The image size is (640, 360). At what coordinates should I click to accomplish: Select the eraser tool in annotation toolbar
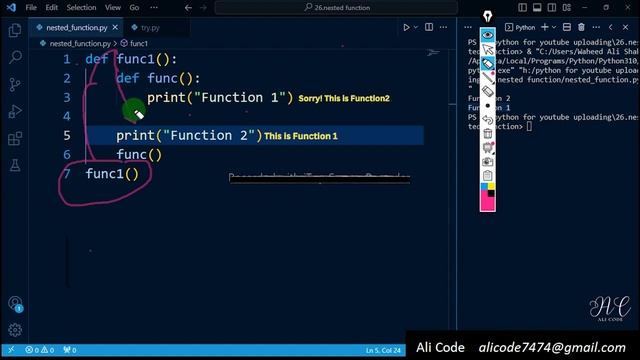[x=487, y=91]
